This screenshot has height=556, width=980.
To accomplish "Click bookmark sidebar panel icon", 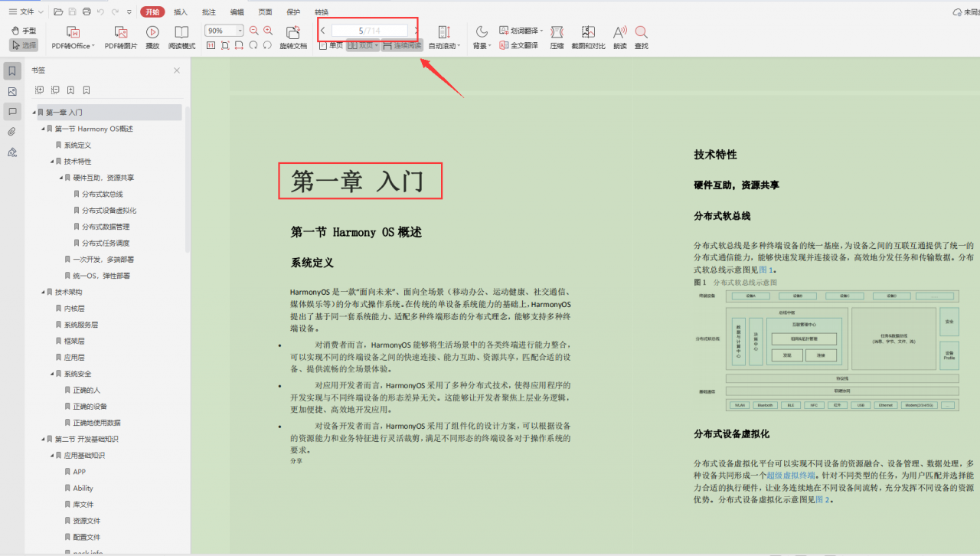I will pyautogui.click(x=12, y=71).
